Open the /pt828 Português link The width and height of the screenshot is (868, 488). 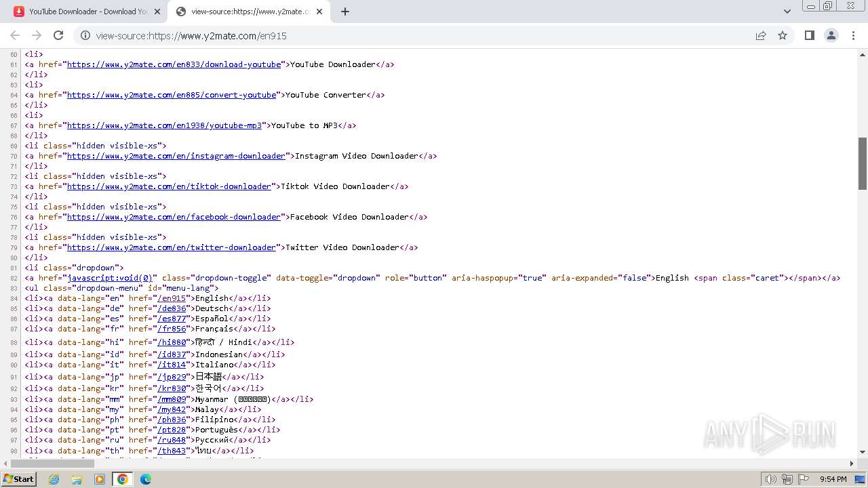[172, 430]
